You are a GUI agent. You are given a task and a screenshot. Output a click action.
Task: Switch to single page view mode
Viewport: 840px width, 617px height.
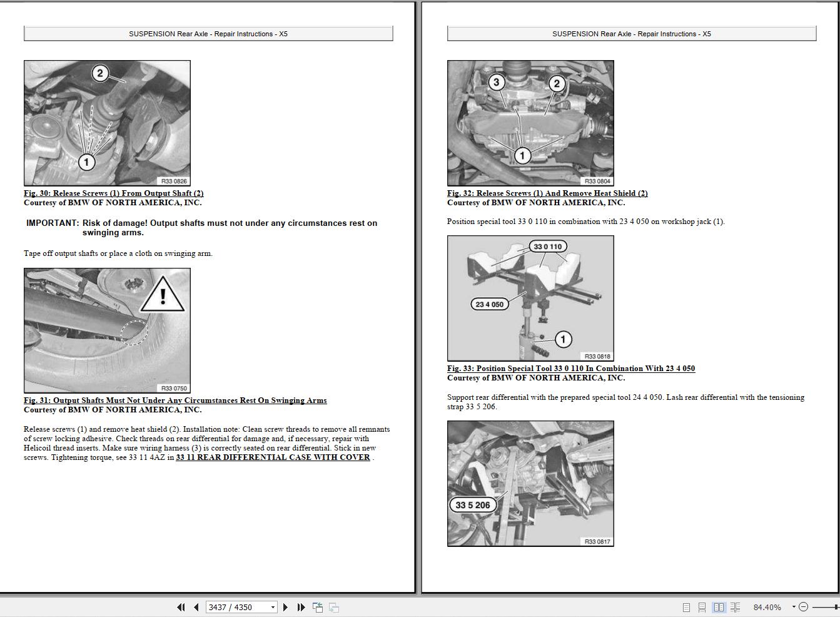pyautogui.click(x=687, y=607)
